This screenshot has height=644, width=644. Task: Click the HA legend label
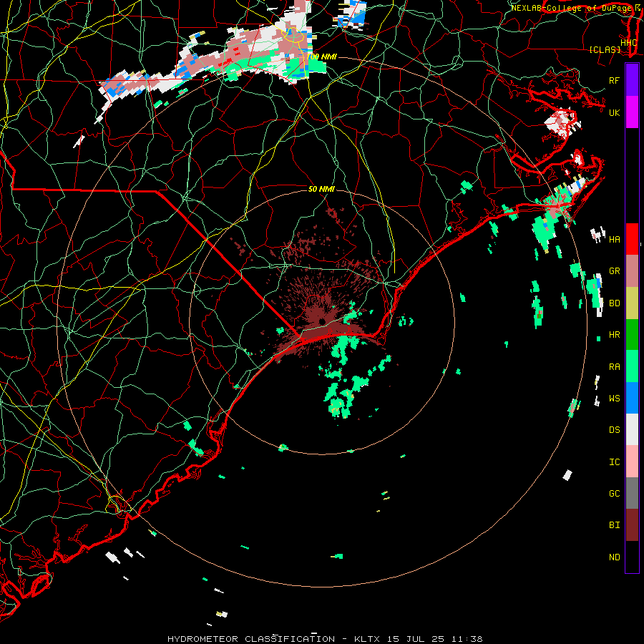tap(614, 239)
